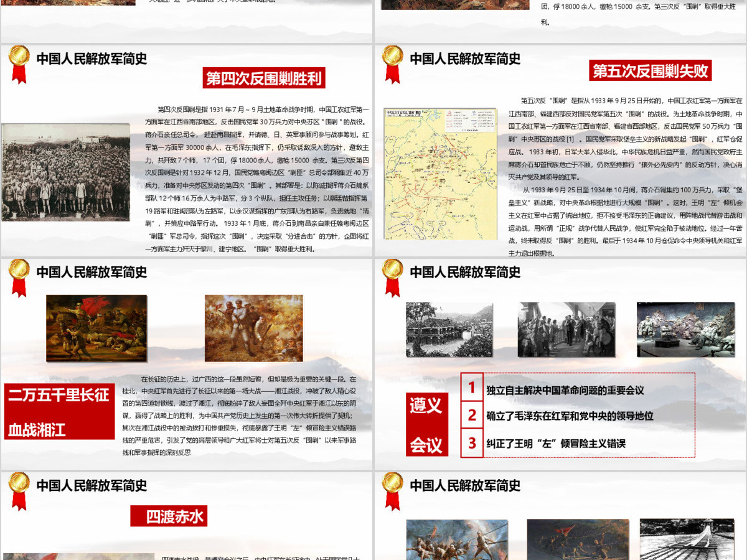Select numbered box 1 in 遵义会议 list

(x=472, y=387)
